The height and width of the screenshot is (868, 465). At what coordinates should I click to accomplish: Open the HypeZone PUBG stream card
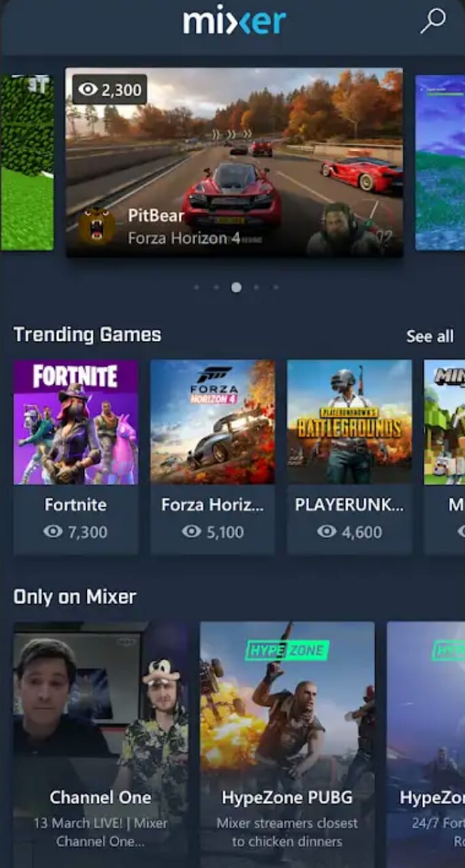click(x=287, y=745)
